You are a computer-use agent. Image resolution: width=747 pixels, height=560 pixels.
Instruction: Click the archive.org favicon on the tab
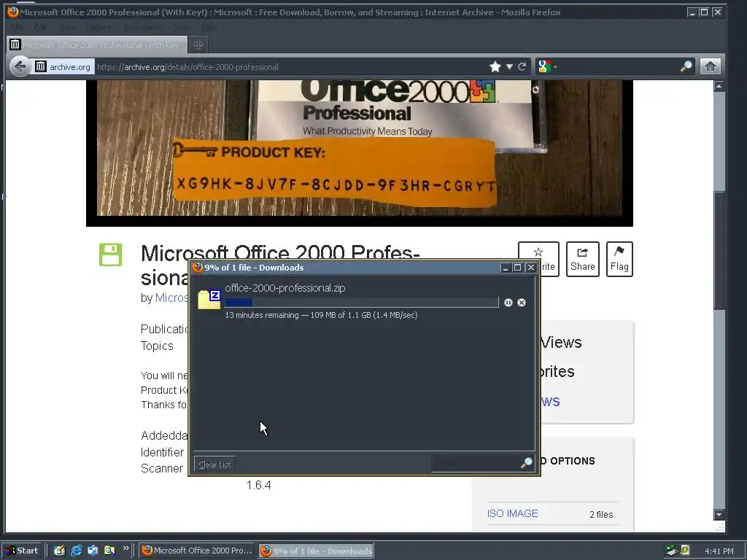click(x=15, y=44)
